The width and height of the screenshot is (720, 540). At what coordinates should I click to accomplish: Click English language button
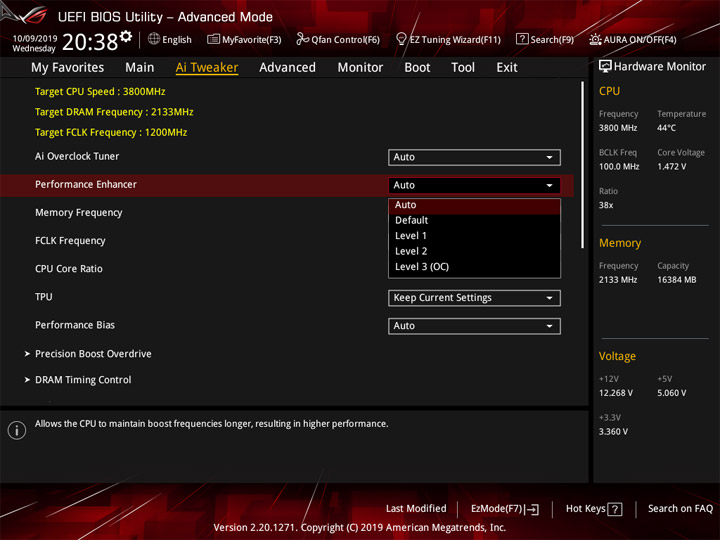tap(170, 39)
